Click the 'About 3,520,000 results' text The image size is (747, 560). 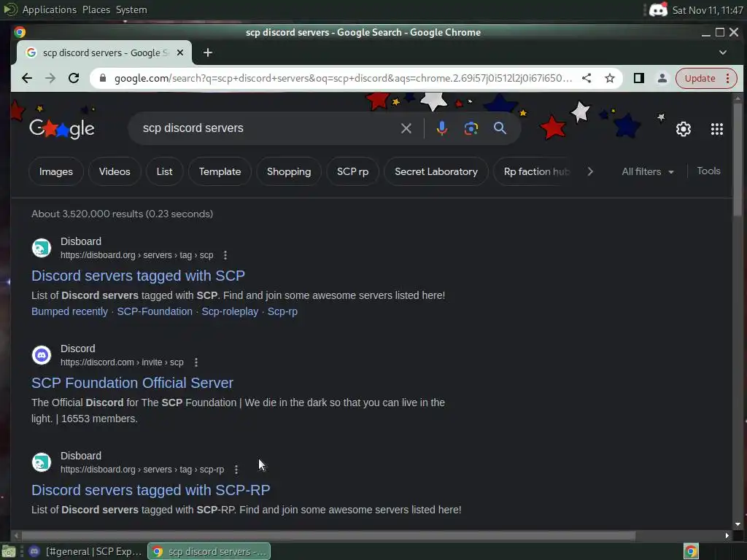[122, 214]
